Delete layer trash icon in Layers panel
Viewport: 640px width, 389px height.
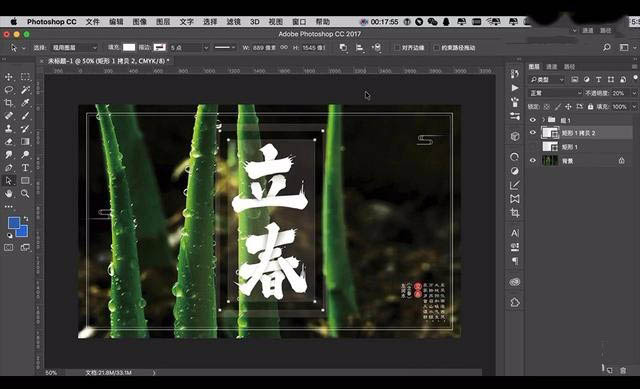point(623,371)
